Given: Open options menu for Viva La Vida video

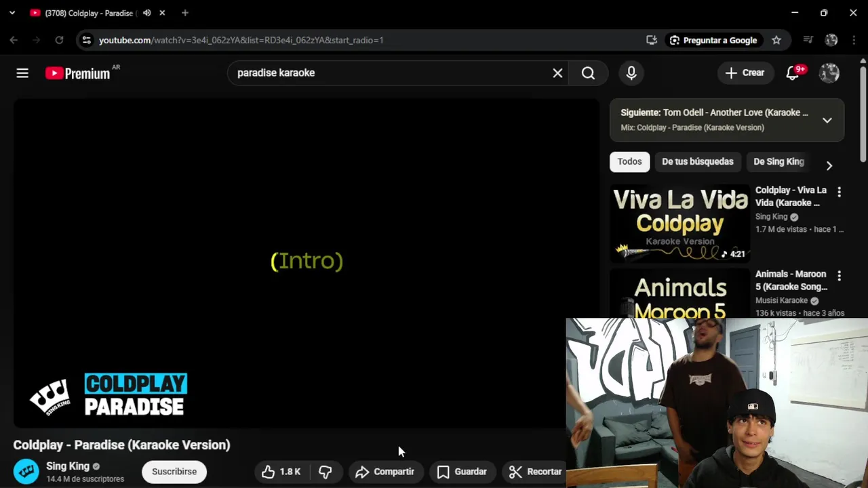Looking at the screenshot, I should point(839,192).
